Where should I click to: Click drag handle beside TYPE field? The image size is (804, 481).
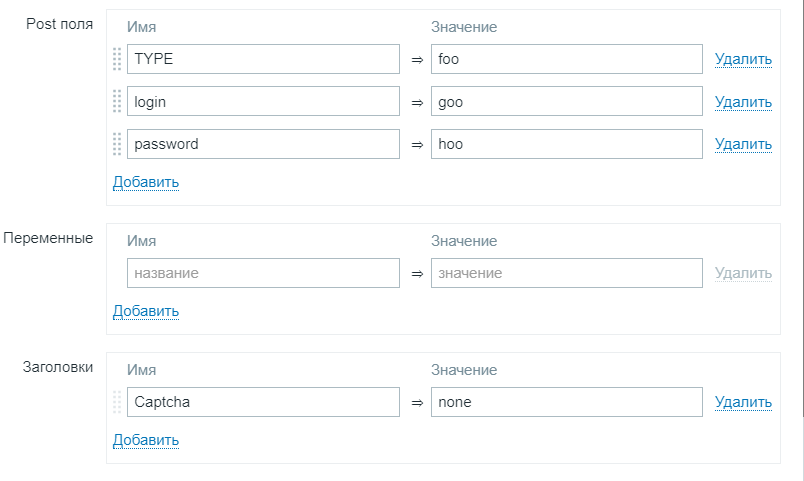click(117, 59)
